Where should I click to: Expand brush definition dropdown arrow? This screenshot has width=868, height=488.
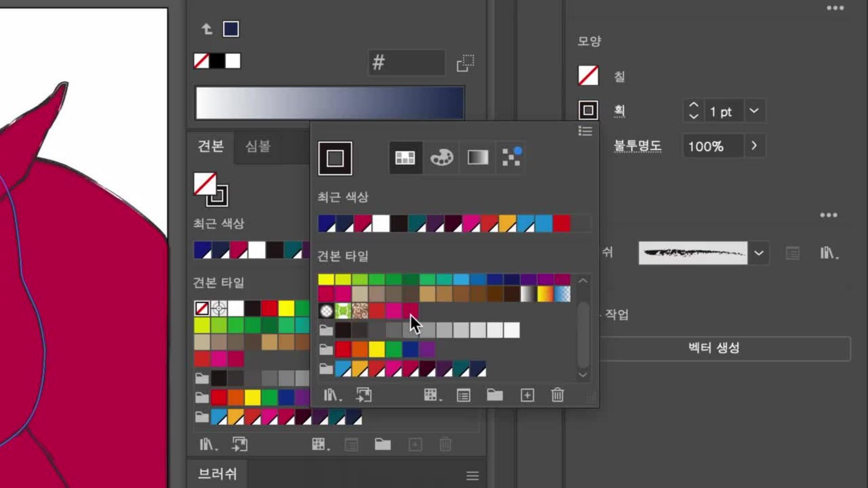(x=758, y=253)
